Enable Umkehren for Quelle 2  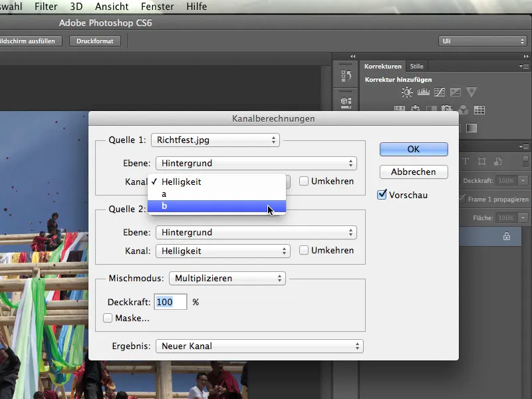pyautogui.click(x=304, y=251)
